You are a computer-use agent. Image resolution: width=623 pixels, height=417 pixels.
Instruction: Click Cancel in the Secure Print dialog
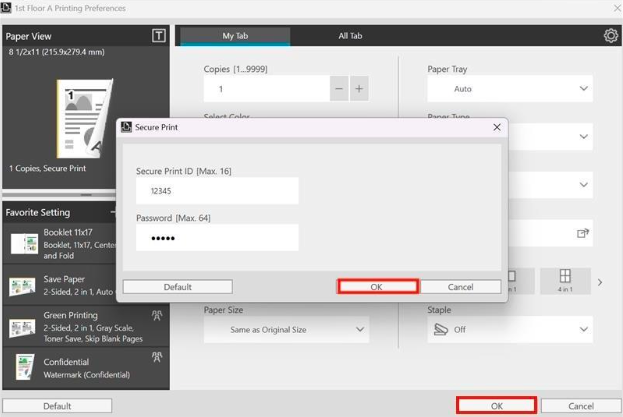pyautogui.click(x=460, y=287)
